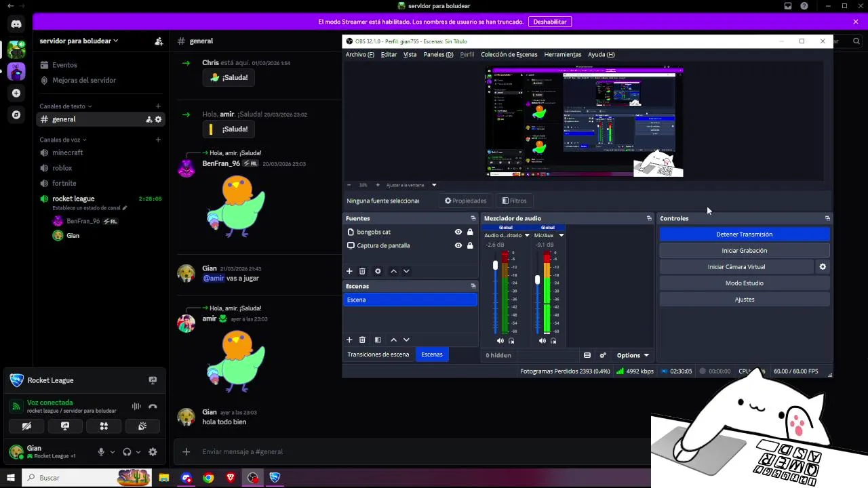
Task: Open preview zoom scaling dropdown
Action: [x=434, y=185]
